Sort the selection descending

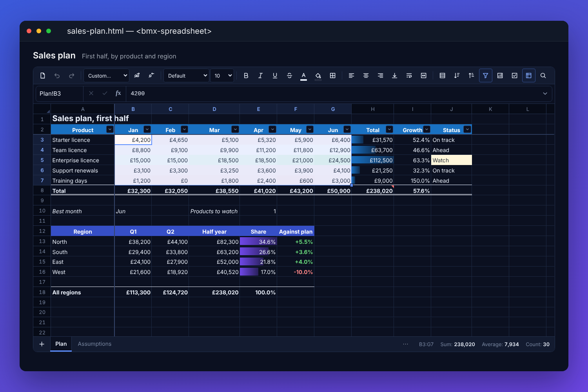457,76
